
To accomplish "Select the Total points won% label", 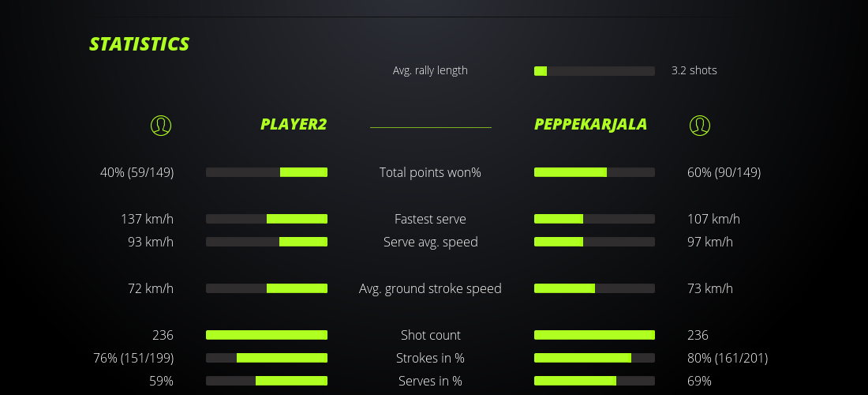I will click(430, 172).
